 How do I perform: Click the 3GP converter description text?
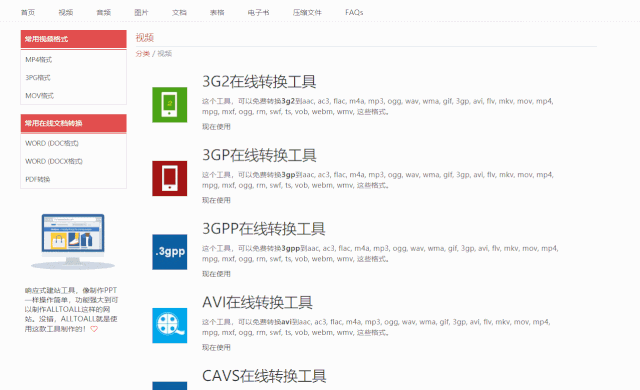coord(378,180)
